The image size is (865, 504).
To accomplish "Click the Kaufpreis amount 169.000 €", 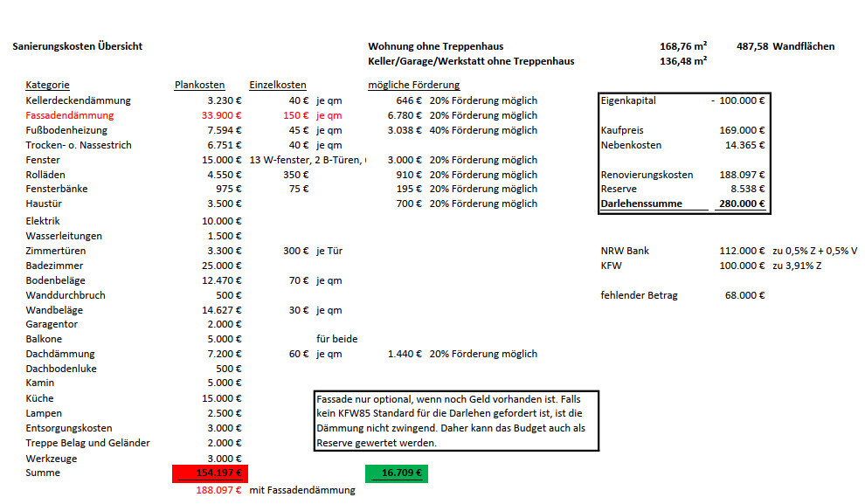I will [743, 130].
